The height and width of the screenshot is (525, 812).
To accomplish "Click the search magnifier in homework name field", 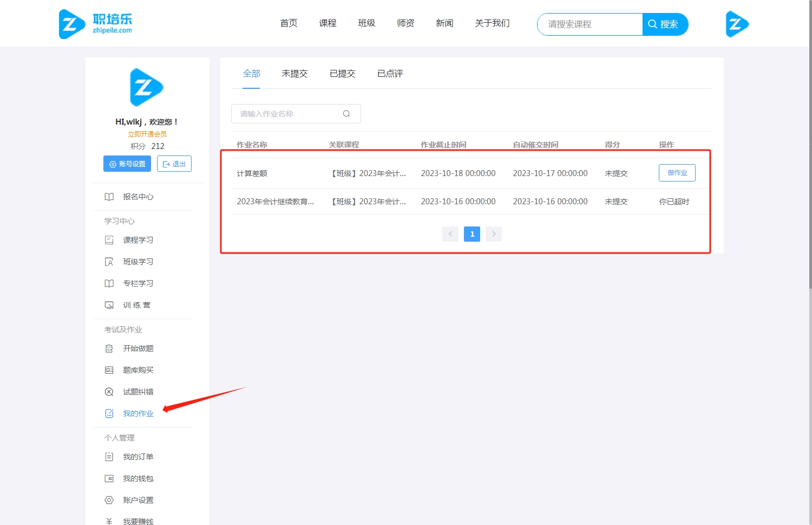I will click(x=346, y=114).
